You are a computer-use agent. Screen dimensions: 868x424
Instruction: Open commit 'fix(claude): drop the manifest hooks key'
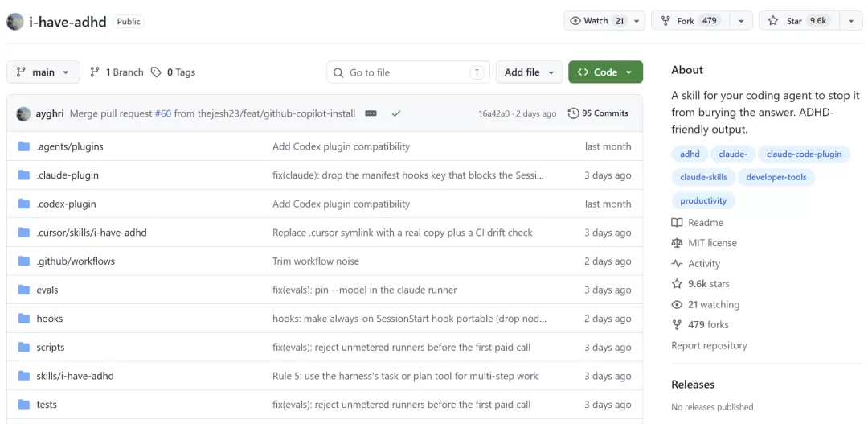408,175
